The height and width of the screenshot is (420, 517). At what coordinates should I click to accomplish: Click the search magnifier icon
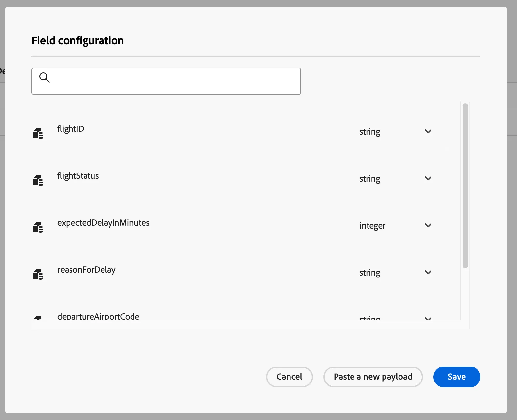(x=44, y=78)
